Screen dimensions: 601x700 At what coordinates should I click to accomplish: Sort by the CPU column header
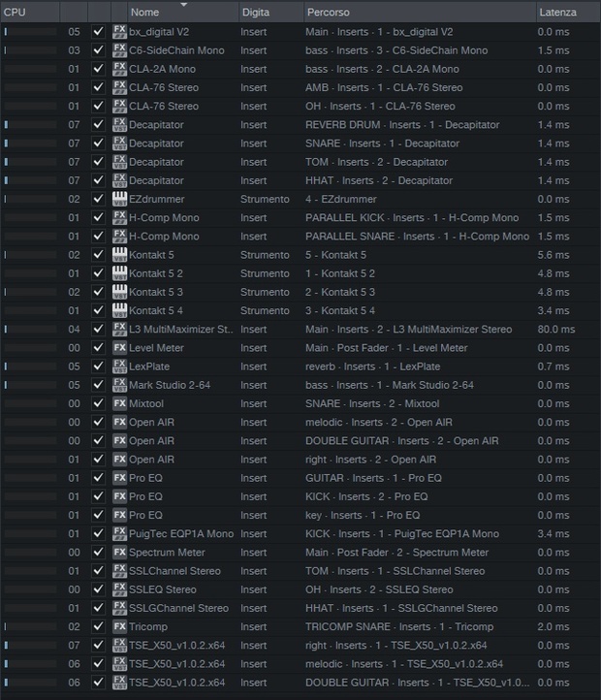click(x=30, y=12)
